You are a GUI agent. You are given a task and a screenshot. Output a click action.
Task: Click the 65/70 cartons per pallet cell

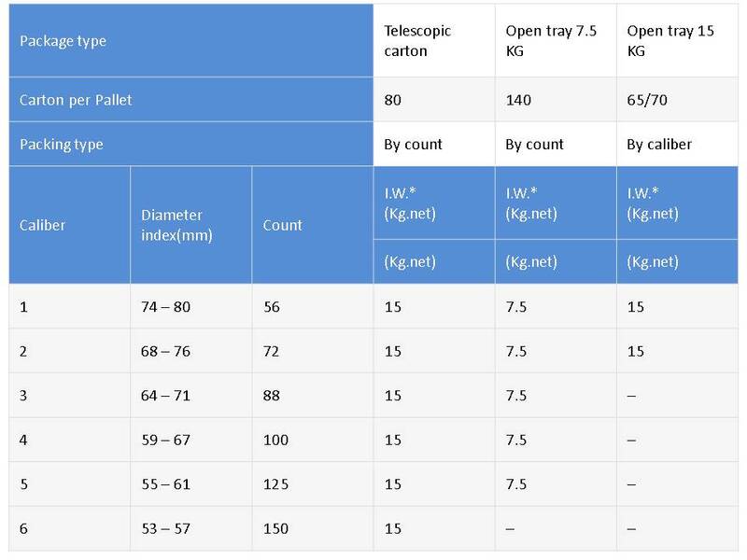(x=646, y=100)
